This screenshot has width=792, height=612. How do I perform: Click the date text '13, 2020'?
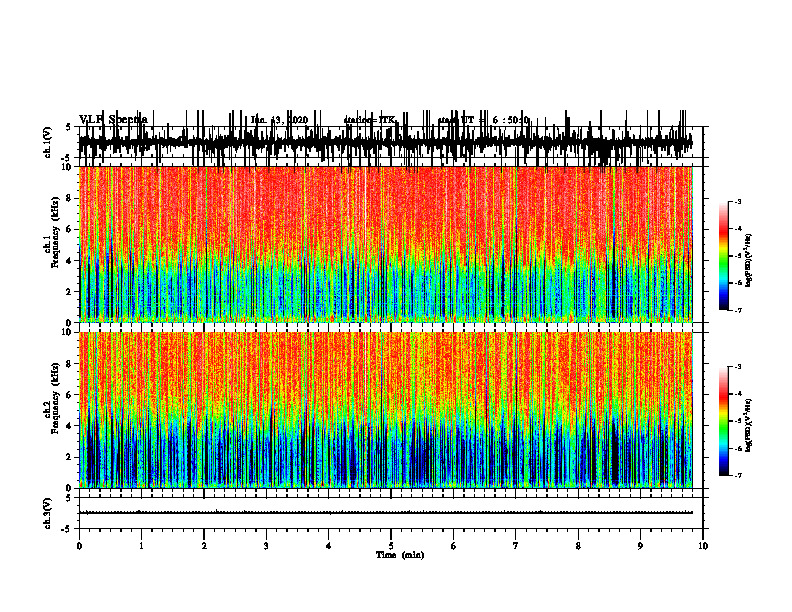point(289,120)
